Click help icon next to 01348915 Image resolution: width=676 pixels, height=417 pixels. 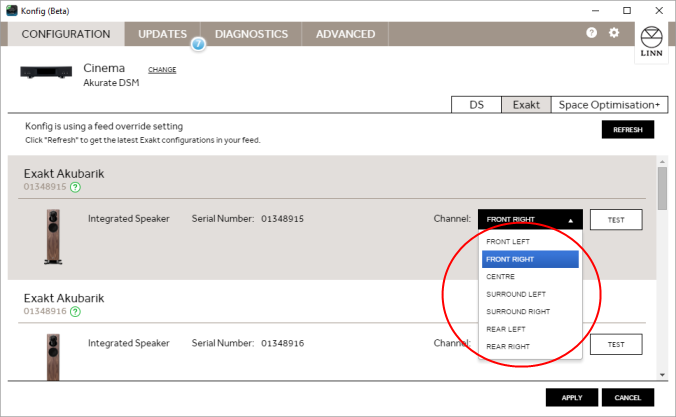coord(75,187)
